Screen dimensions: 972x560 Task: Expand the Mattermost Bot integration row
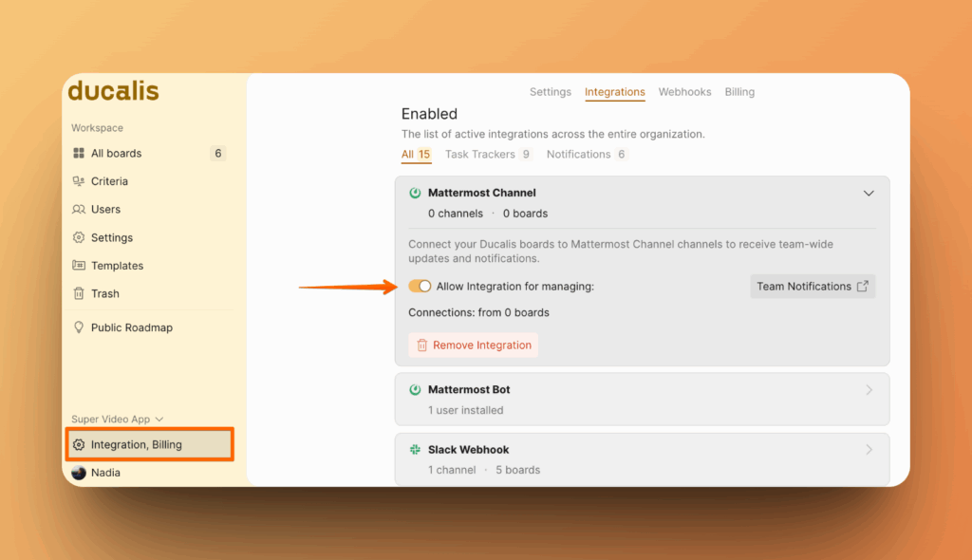pos(869,390)
